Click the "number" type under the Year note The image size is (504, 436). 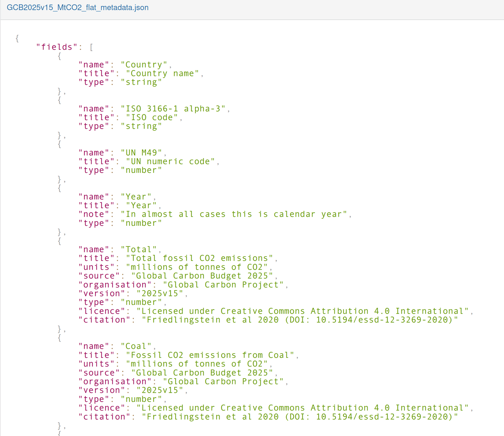point(141,223)
